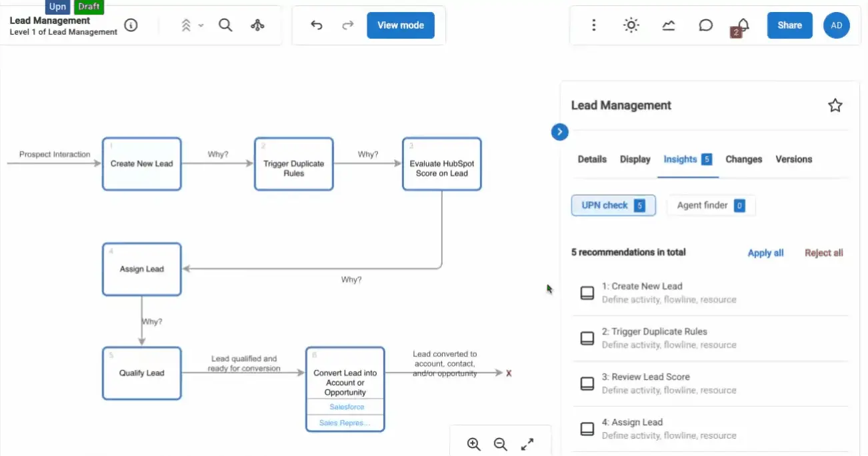This screenshot has height=456, width=868.
Task: Click the Upn badge
Action: [58, 7]
